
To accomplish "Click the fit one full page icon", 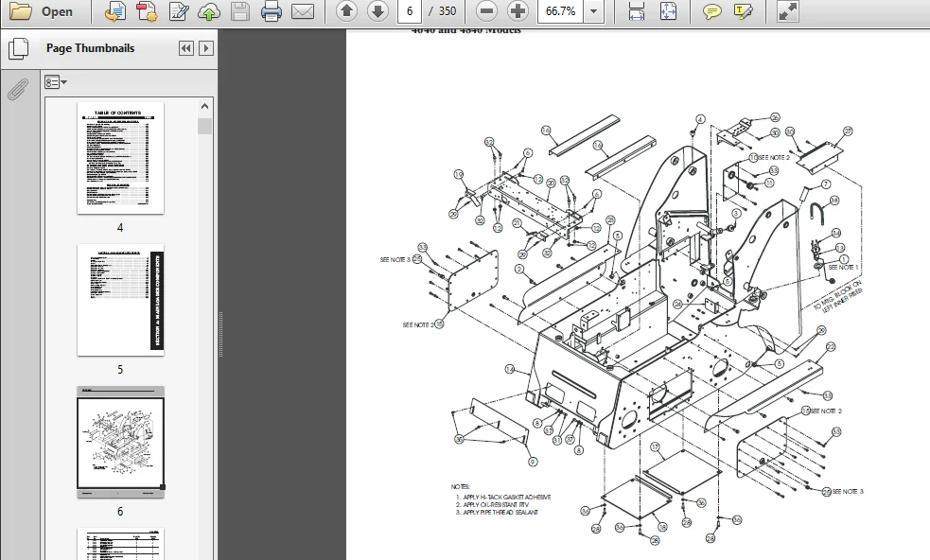I will [669, 11].
